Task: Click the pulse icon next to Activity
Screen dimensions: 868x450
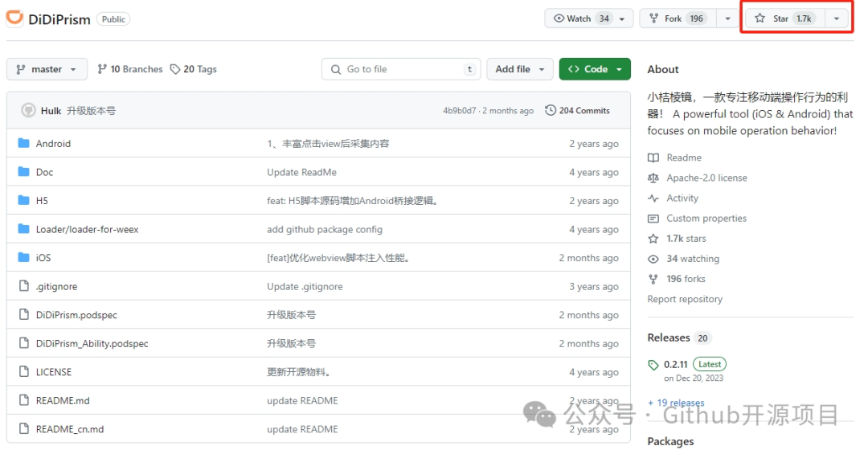Action: [x=653, y=198]
